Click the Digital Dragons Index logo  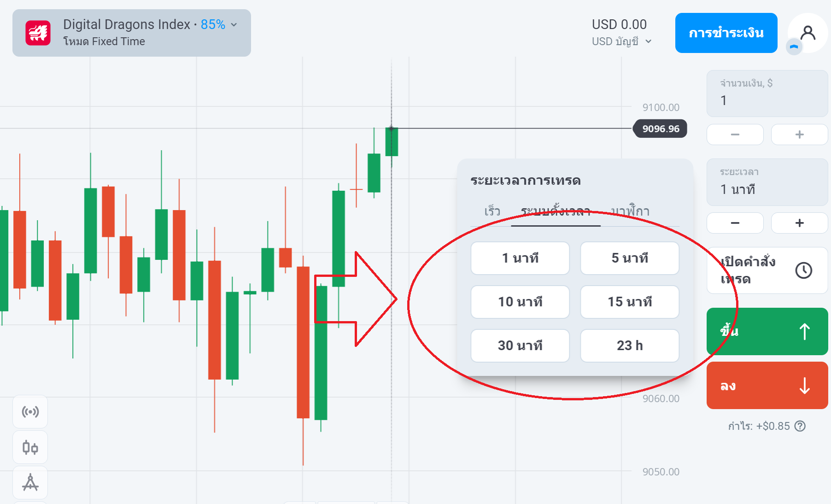(38, 33)
